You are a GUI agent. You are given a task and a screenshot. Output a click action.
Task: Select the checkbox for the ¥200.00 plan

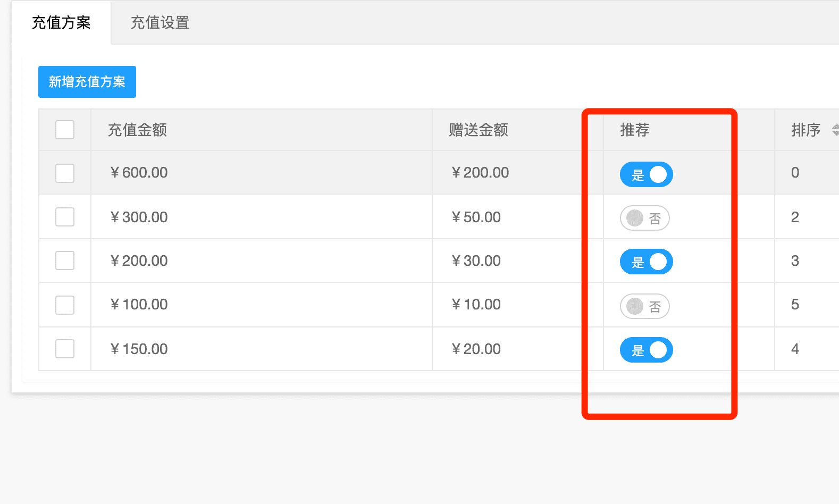65,261
